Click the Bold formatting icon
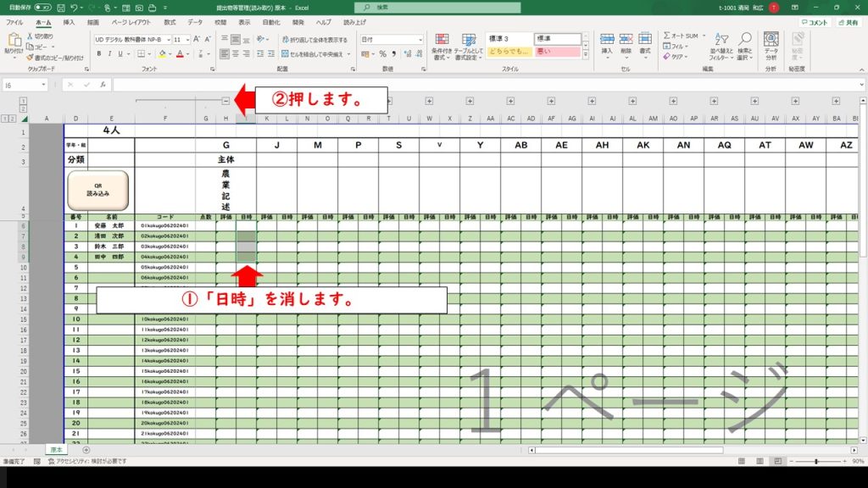 click(98, 53)
